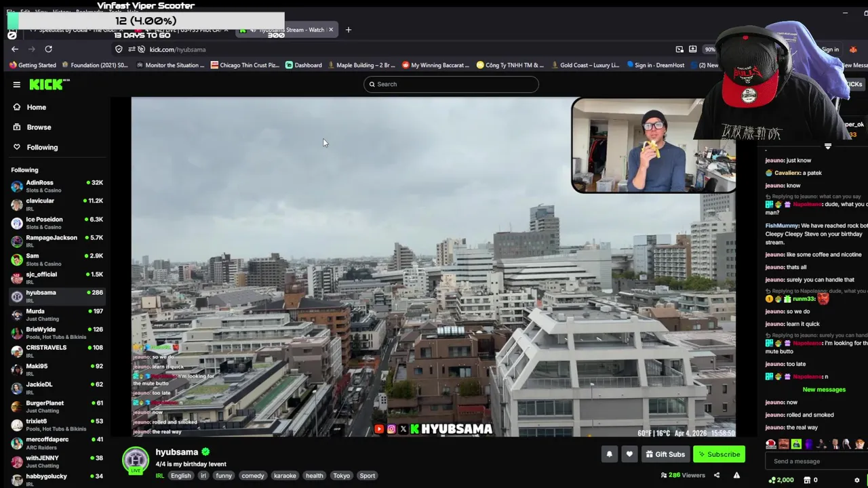Open RampageJackson channel in Following list
The image size is (868, 488).
[x=57, y=241]
